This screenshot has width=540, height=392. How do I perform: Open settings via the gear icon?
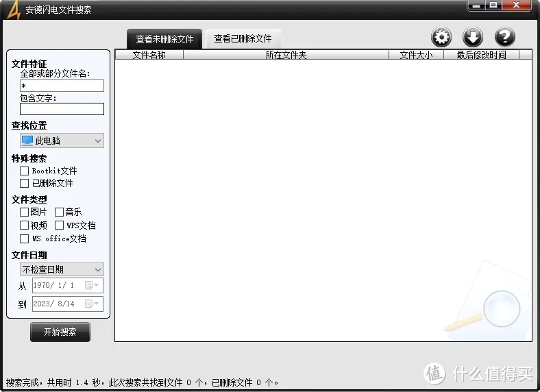click(x=441, y=37)
